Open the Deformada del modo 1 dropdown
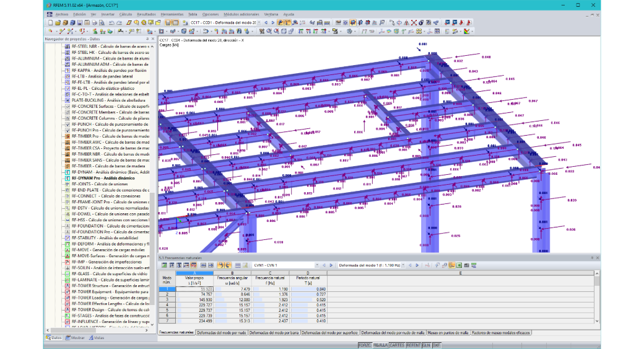644x349 pixels. 403,265
